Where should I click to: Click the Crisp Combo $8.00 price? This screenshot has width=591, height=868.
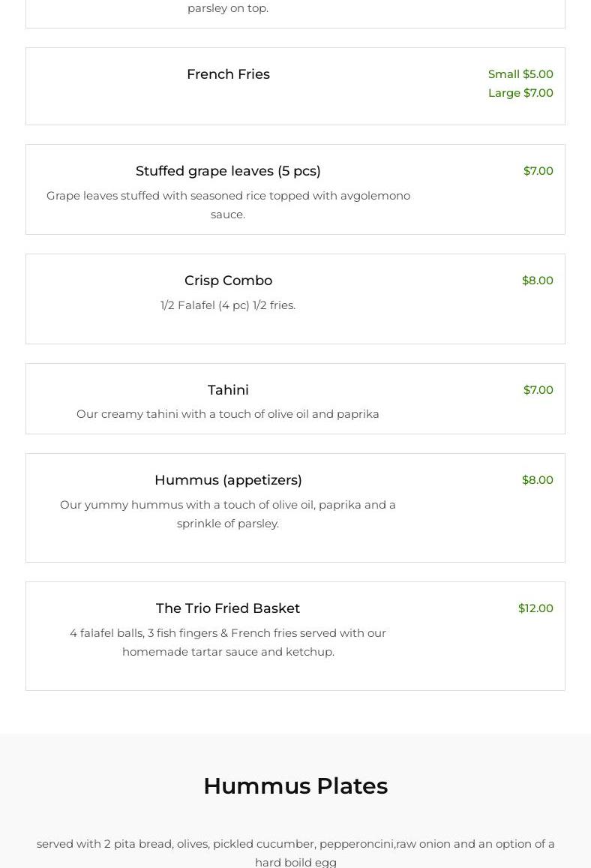click(x=537, y=280)
